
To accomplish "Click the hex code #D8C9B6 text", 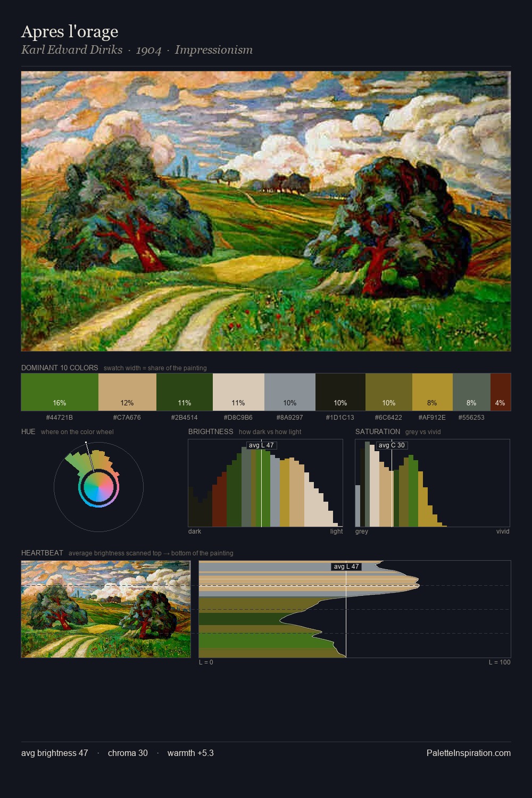I will tap(238, 418).
